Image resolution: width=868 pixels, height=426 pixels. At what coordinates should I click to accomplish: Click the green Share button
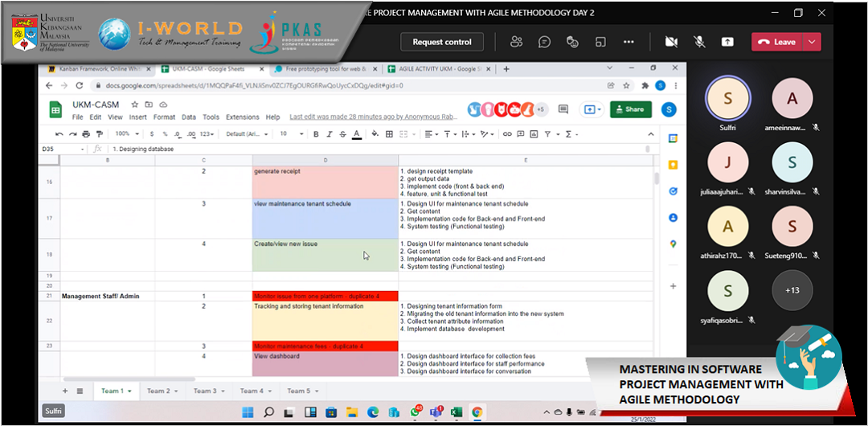pos(630,109)
